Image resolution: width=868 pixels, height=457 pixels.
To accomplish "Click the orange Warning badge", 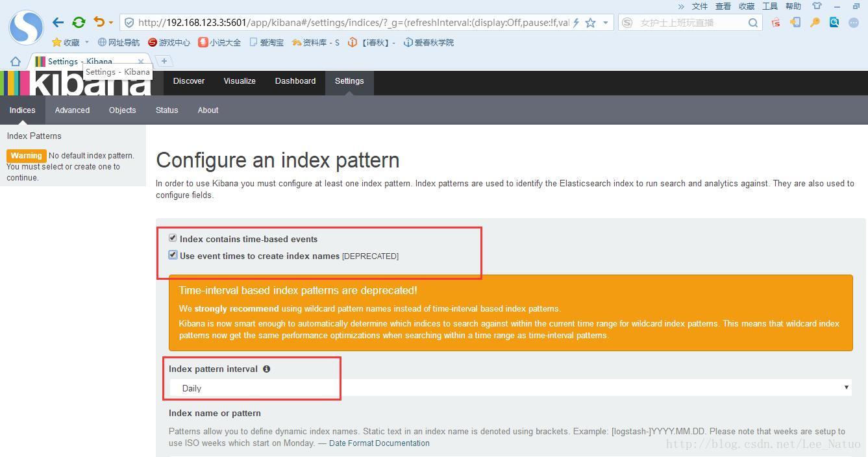I will pyautogui.click(x=27, y=156).
